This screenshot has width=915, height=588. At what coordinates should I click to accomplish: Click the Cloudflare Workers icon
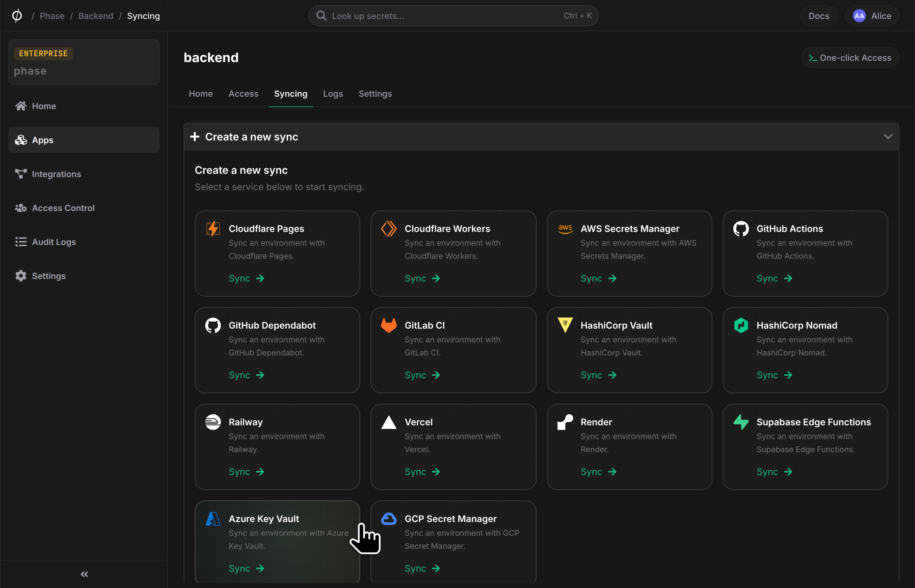click(389, 229)
